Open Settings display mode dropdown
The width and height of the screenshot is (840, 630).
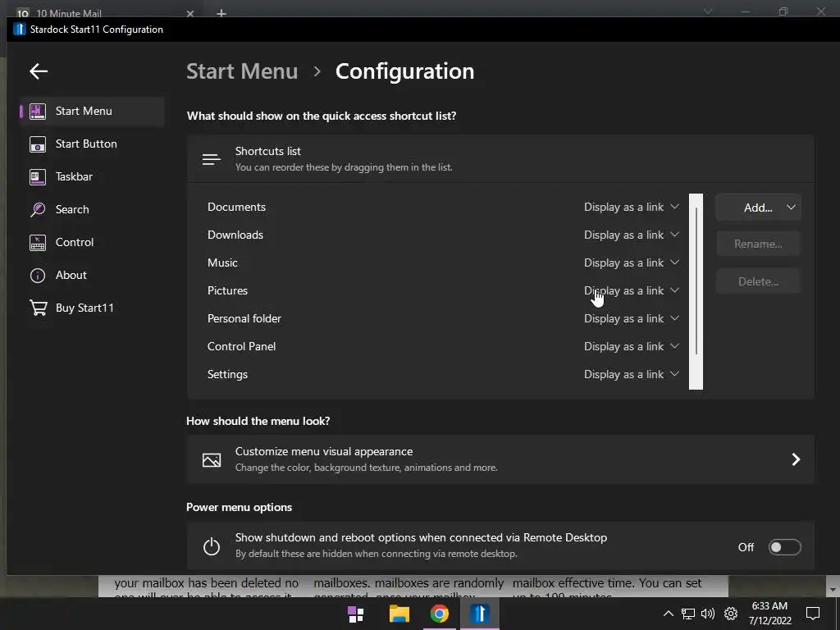coord(631,374)
